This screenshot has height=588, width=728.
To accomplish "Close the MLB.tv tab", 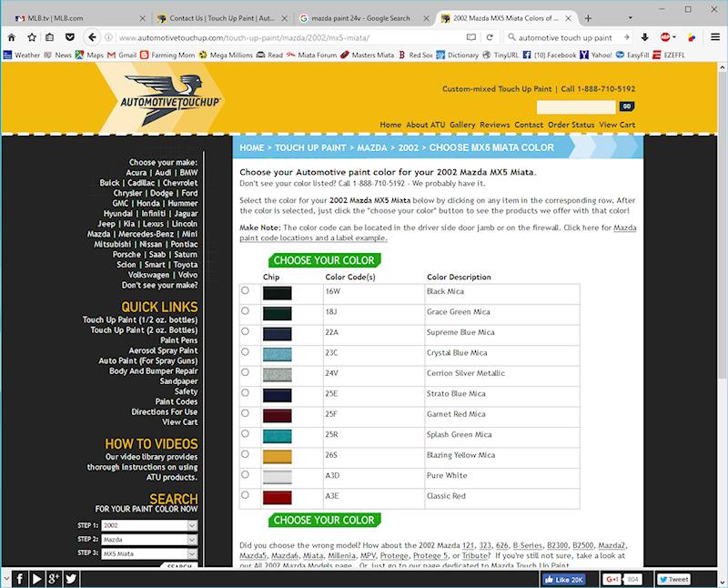I will pos(143,18).
